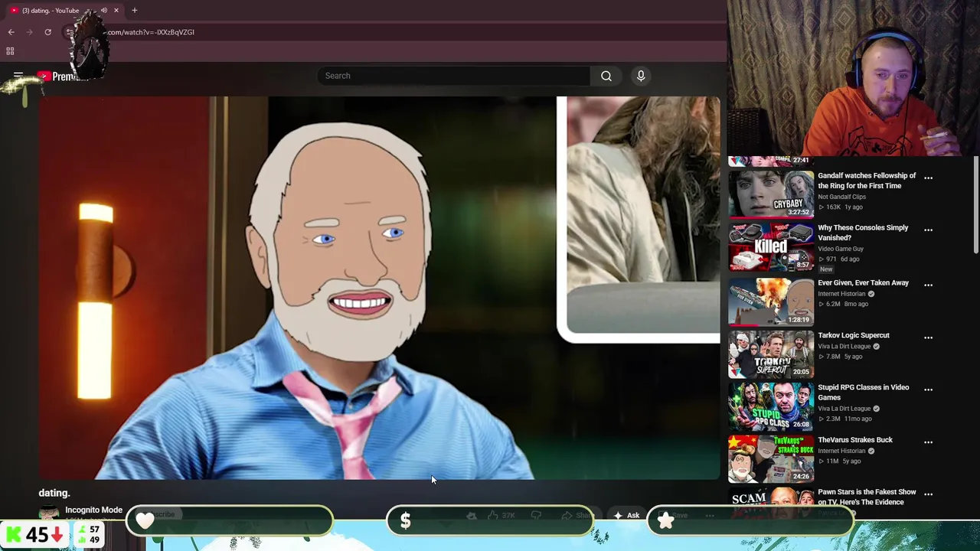Screen dimensions: 980x551
Task: Open options menu for Tarkov Logic Supercut
Action: point(928,337)
